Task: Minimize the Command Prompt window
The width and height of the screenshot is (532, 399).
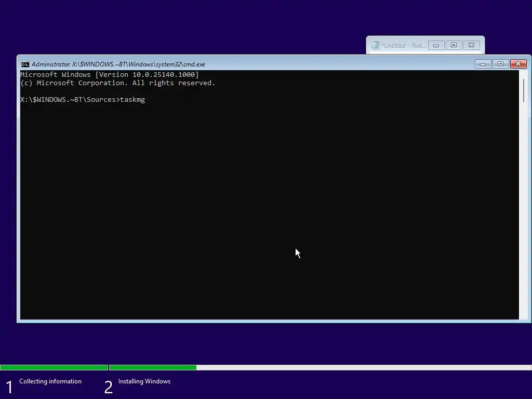Action: (483, 64)
